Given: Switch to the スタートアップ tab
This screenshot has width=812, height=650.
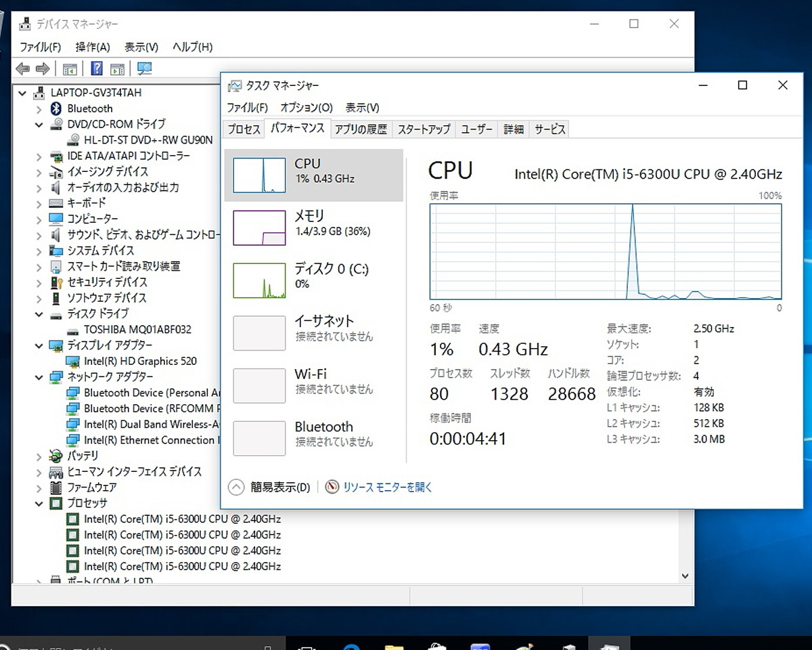Looking at the screenshot, I should 424,129.
